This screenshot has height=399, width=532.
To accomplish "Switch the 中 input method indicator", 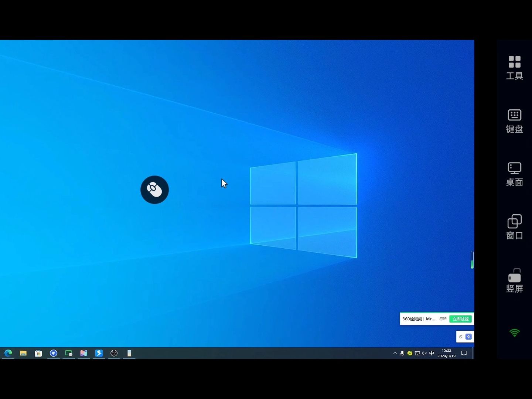I will click(x=432, y=353).
